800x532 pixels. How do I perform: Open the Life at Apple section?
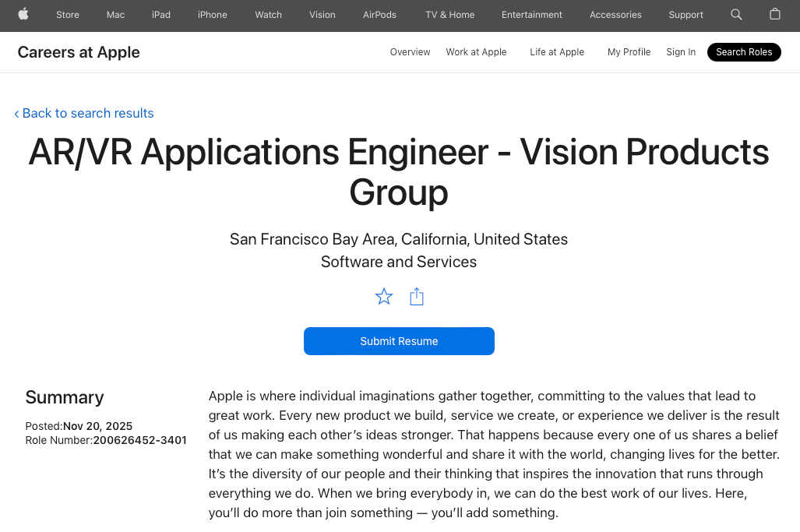(x=557, y=52)
